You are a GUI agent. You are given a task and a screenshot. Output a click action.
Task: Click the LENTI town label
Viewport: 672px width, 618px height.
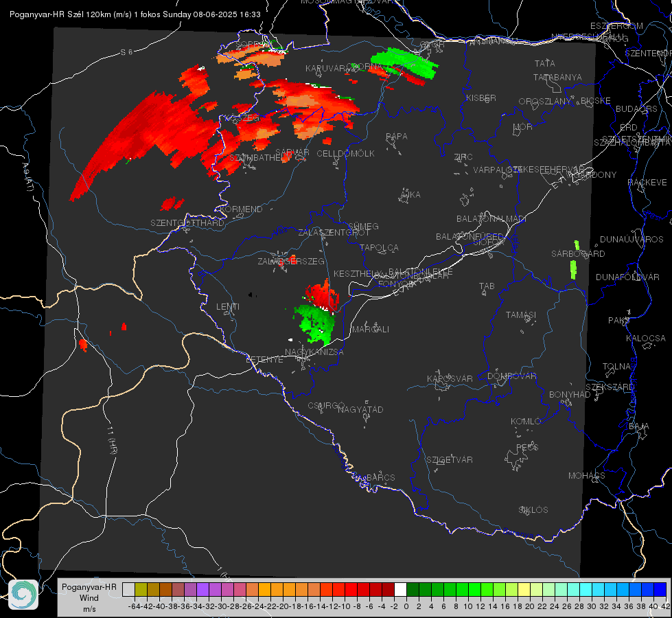[228, 306]
